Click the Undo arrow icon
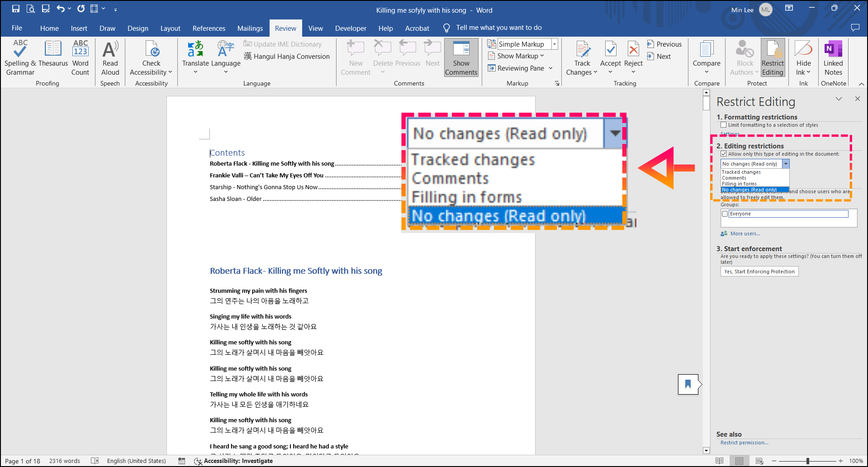 tap(61, 9)
